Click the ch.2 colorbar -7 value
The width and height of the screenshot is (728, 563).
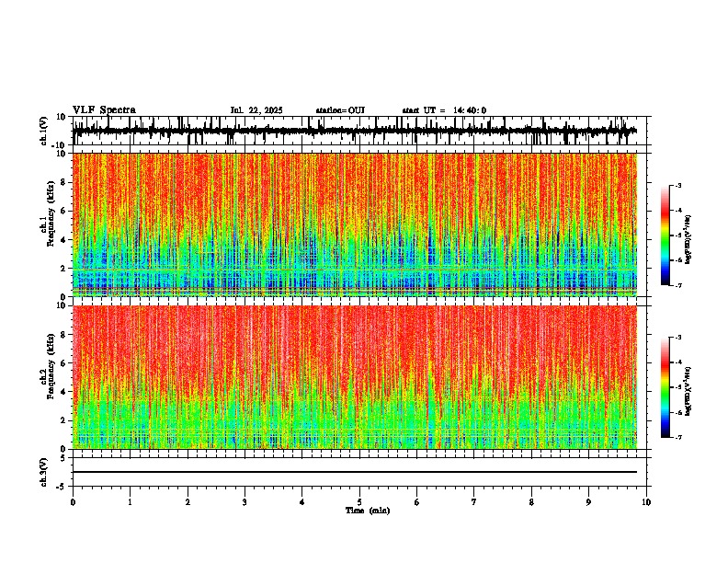[678, 437]
